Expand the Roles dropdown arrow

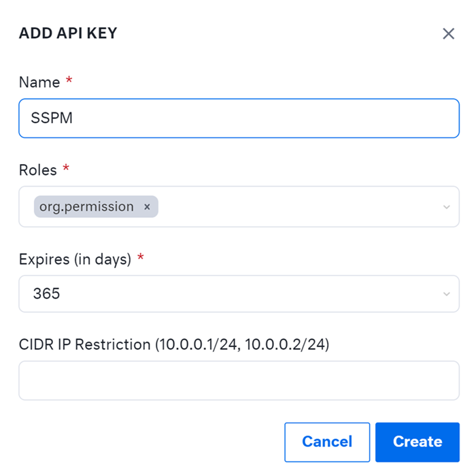click(x=446, y=207)
